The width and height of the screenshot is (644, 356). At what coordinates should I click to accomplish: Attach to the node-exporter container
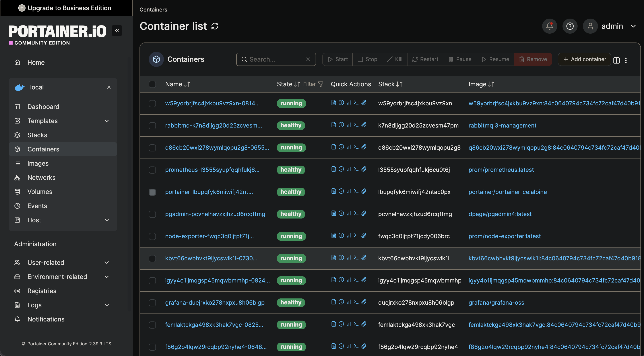click(x=364, y=235)
